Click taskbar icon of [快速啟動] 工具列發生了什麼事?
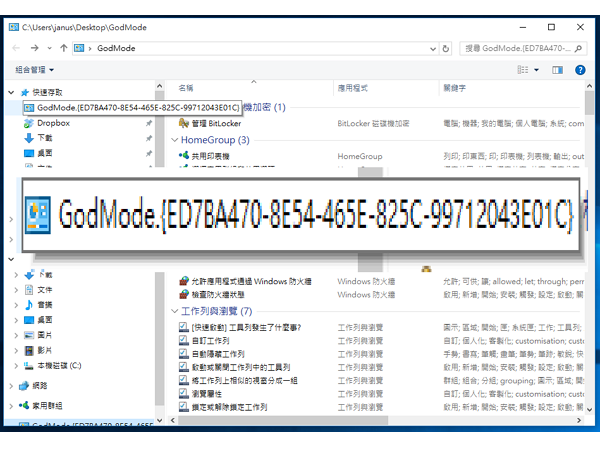Screen dimensions: 600x450 point(184,327)
